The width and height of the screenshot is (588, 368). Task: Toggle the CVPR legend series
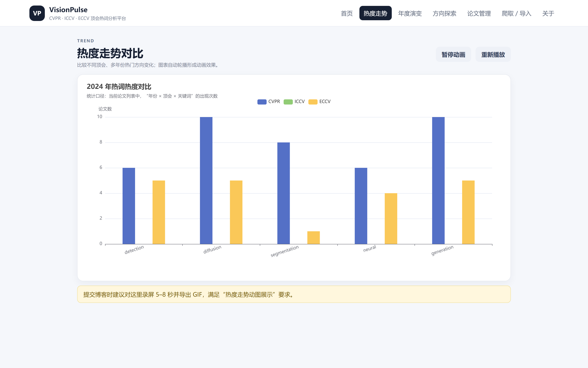pos(268,102)
